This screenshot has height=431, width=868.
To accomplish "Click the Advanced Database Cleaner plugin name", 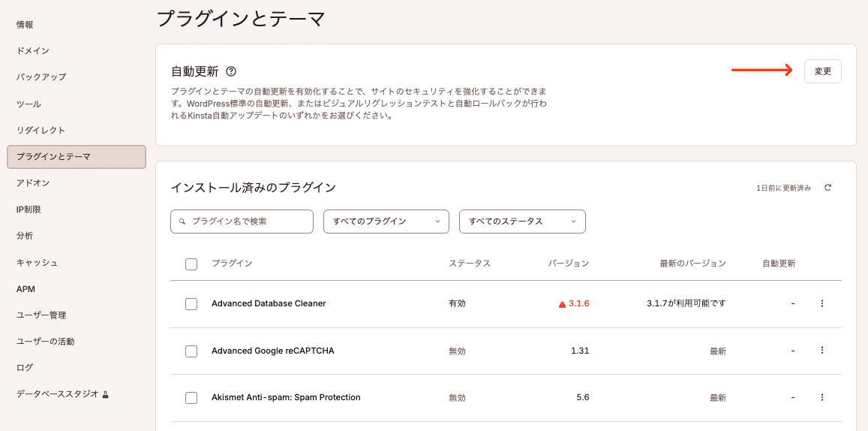I will (269, 303).
